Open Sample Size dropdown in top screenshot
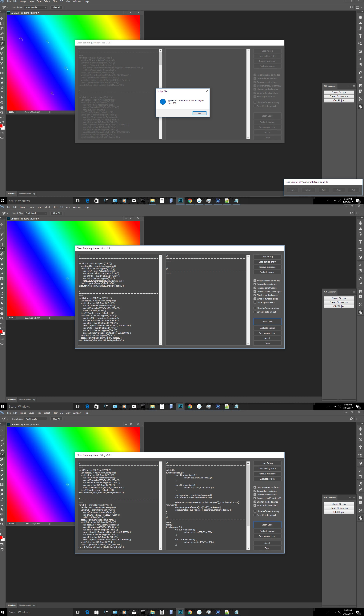Screen dimensions: 364x616 (x=36, y=7)
